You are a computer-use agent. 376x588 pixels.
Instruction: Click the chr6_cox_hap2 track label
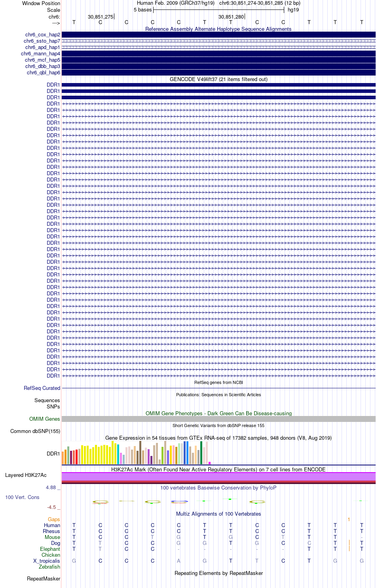[43, 35]
